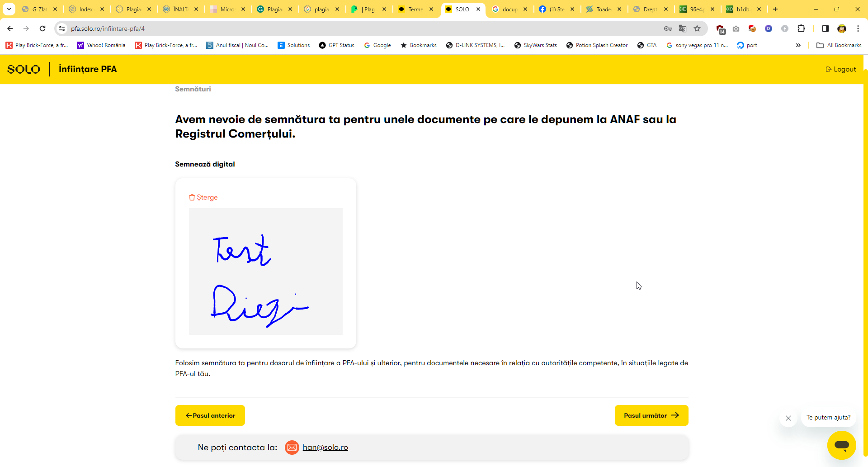Return to Pasul anterior

tap(210, 415)
